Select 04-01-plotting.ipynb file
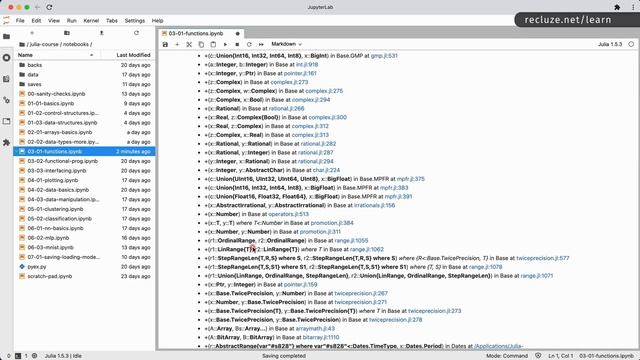Image resolution: width=640 pixels, height=360 pixels. click(x=85, y=180)
